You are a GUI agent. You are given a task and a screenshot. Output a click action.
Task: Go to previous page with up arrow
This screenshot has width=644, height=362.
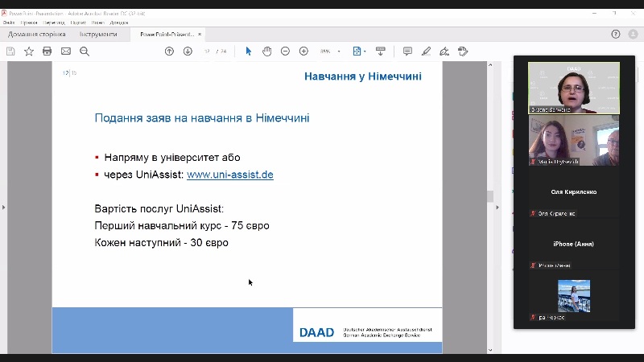coord(169,51)
